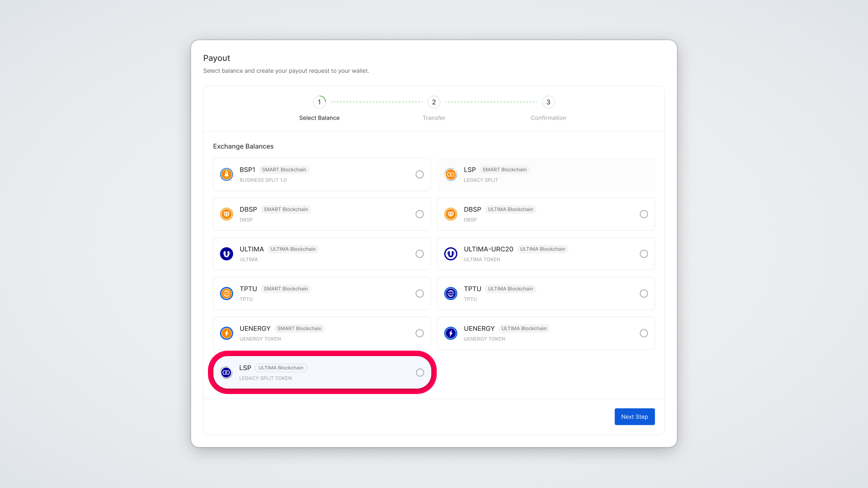Select the LSP Legacy Split Token radio

pyautogui.click(x=420, y=373)
